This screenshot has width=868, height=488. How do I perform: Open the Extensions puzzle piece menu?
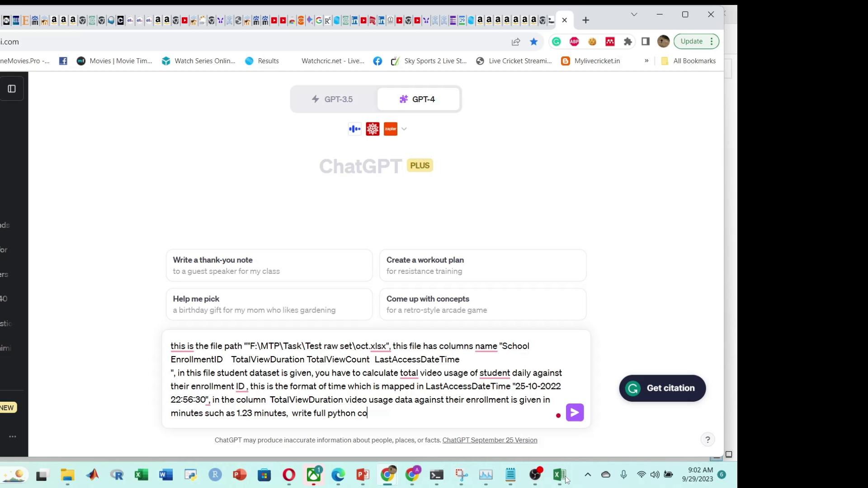click(628, 42)
